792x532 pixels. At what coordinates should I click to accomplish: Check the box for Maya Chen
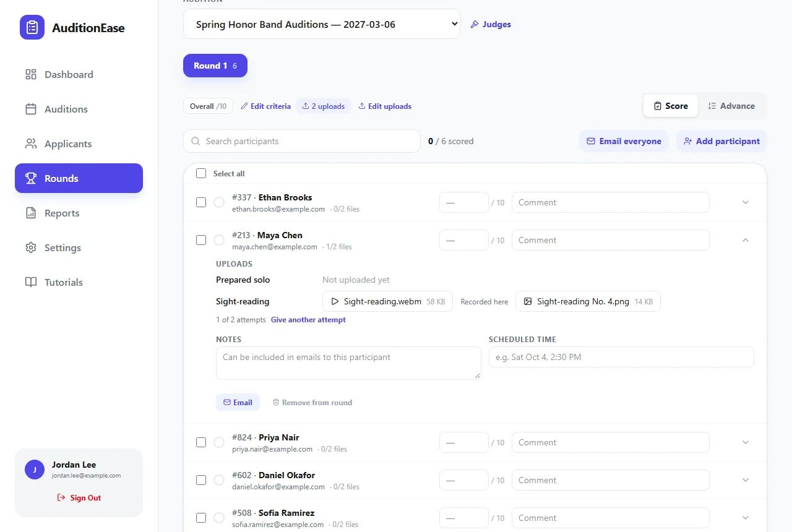(x=201, y=240)
